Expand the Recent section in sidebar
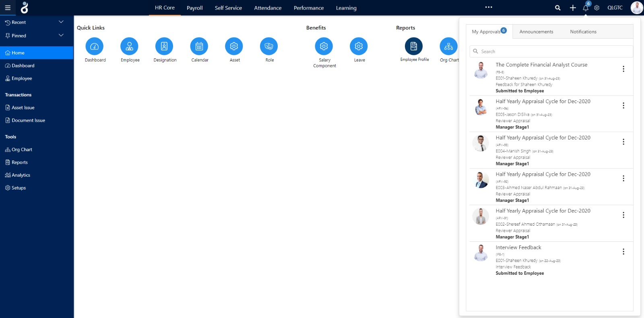The height and width of the screenshot is (318, 644). click(x=61, y=22)
